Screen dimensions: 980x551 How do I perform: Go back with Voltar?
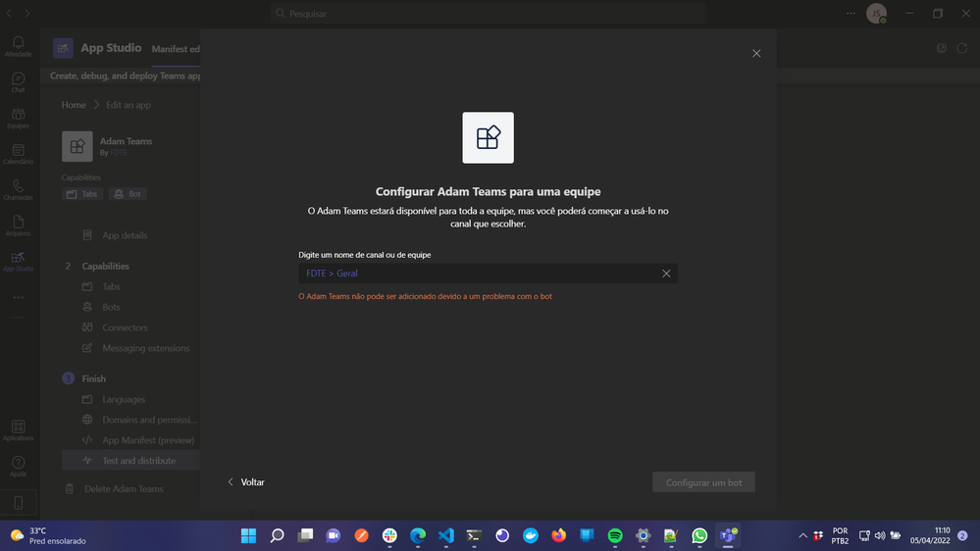tap(245, 481)
